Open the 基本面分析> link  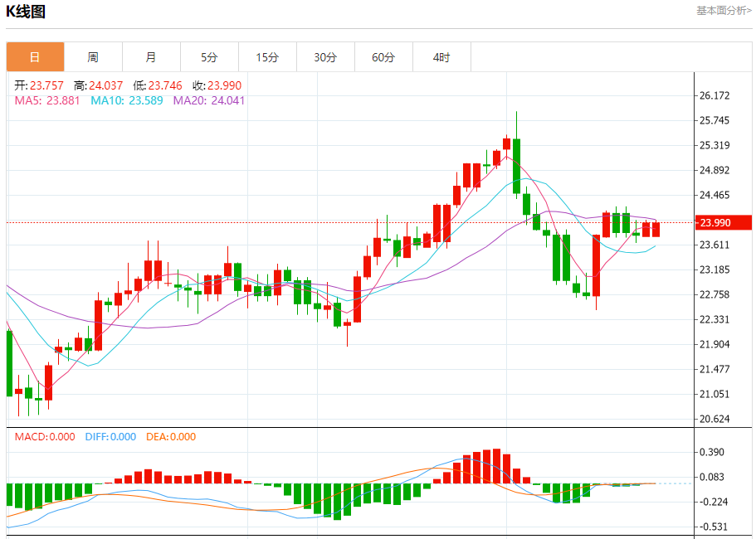(724, 11)
